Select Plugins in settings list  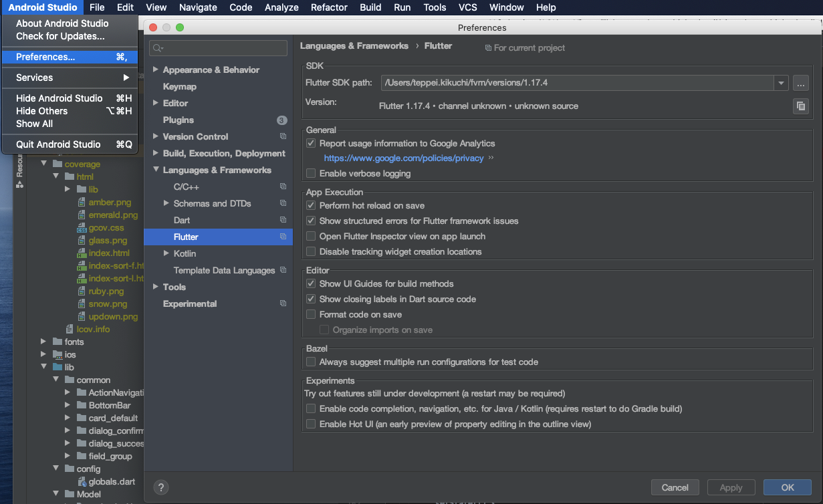[179, 120]
